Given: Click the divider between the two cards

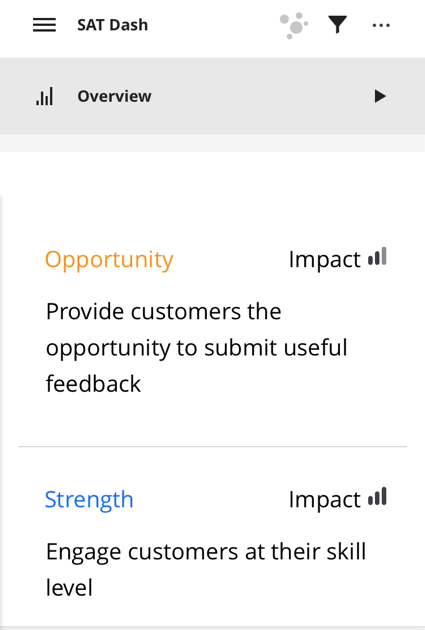Looking at the screenshot, I should (212, 446).
